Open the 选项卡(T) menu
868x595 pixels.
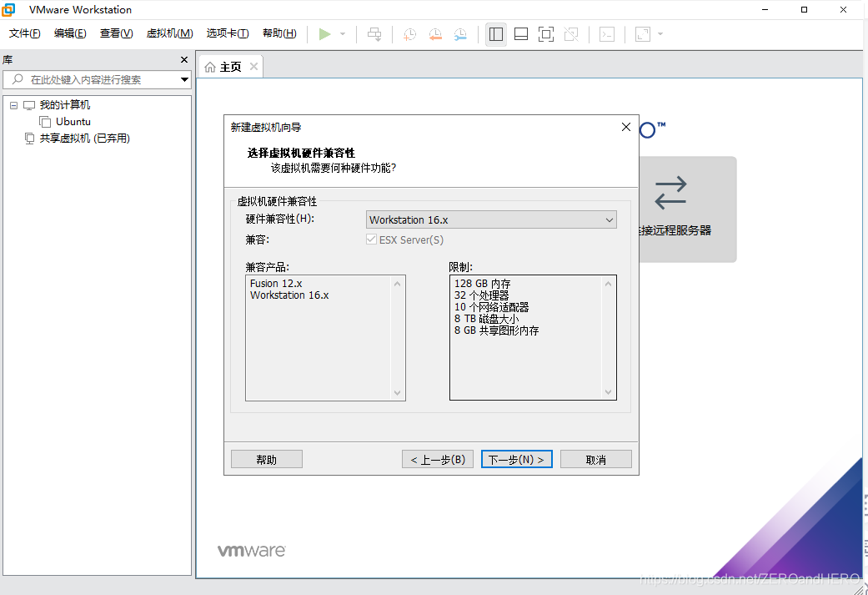(x=228, y=33)
